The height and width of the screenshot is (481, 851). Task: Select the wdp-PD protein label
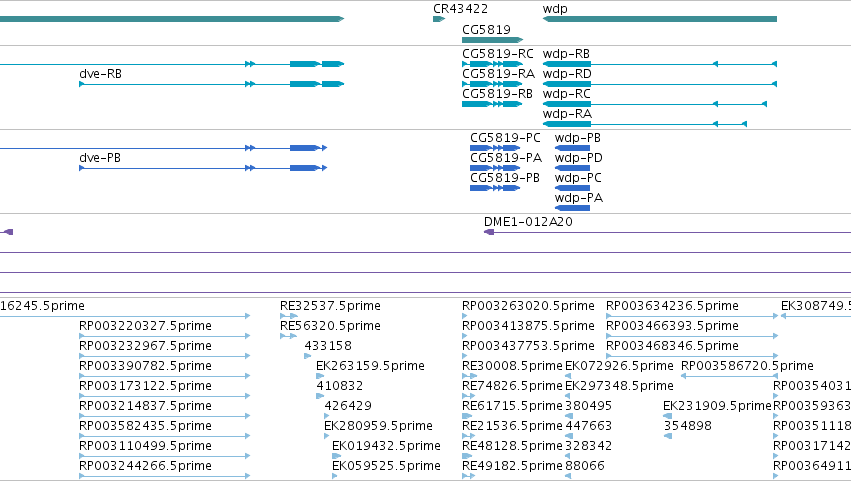coord(579,158)
